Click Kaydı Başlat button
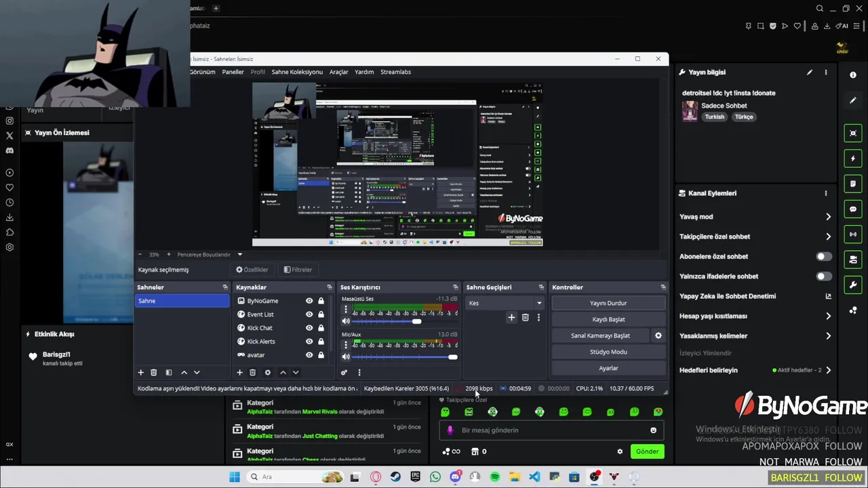This screenshot has height=488, width=868. point(608,319)
